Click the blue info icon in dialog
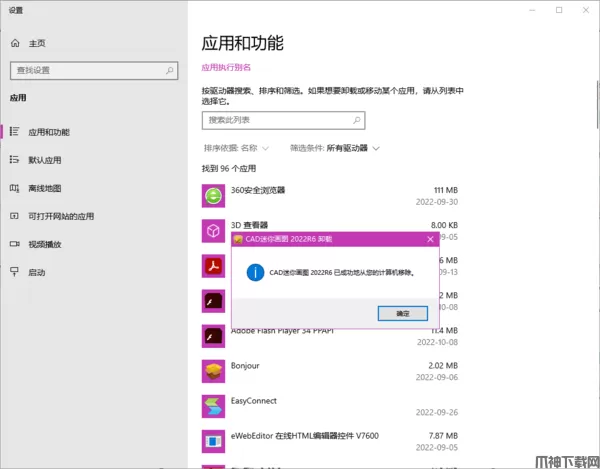 (255, 273)
